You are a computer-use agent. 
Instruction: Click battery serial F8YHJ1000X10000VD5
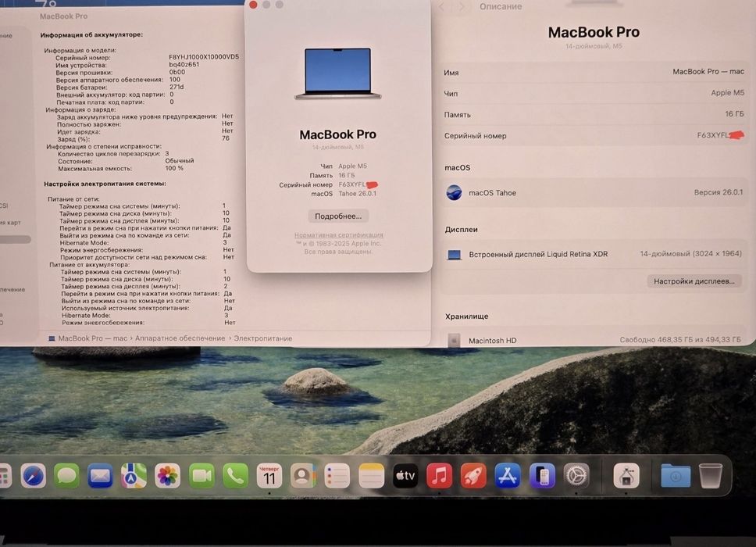point(204,57)
